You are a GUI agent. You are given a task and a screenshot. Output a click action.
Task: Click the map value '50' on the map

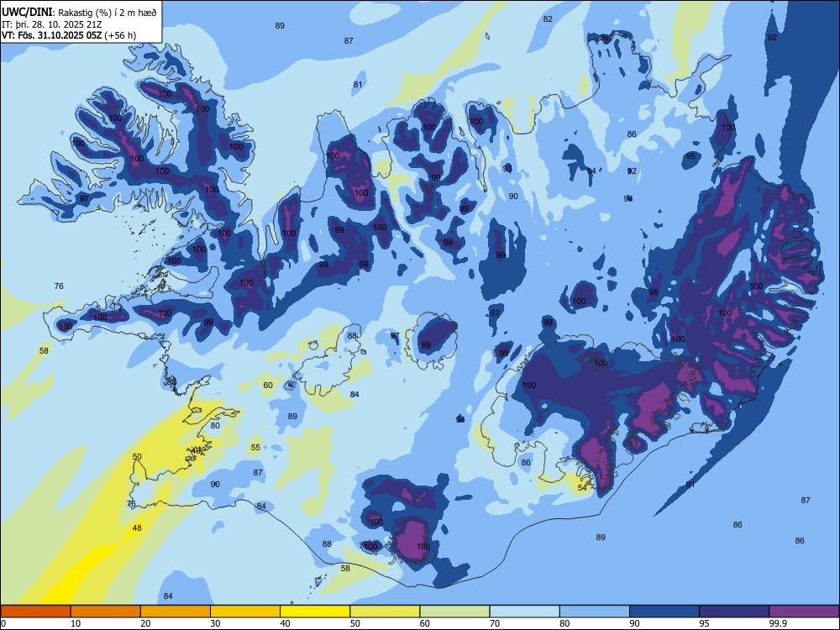[x=137, y=457]
